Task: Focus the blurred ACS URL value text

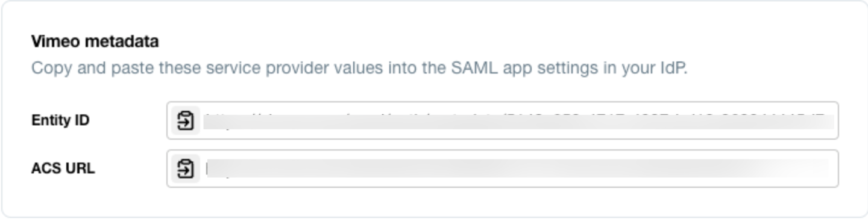Action: [x=517, y=168]
